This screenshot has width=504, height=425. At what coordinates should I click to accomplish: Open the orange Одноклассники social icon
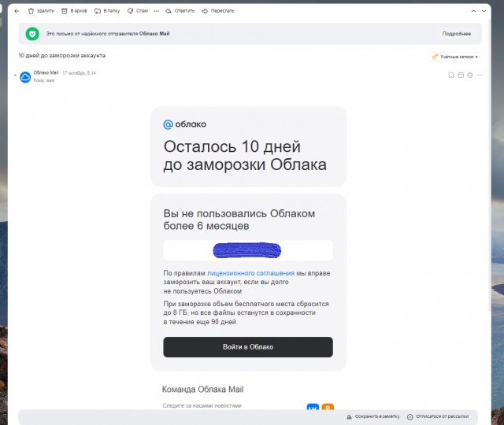coord(328,408)
